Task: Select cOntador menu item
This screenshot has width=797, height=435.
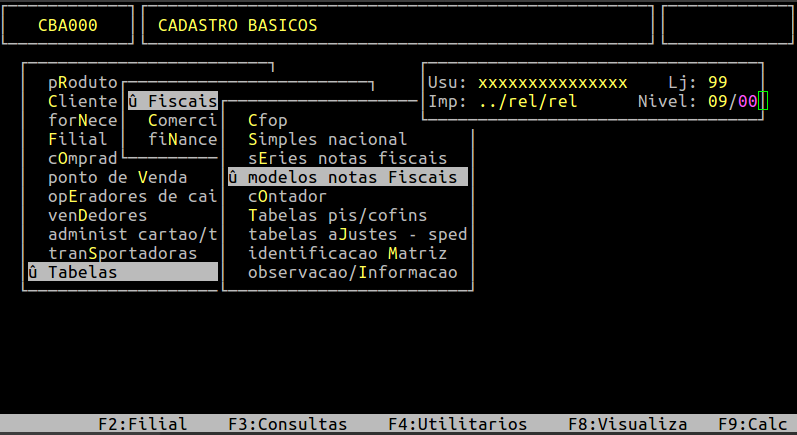Action: [x=287, y=196]
